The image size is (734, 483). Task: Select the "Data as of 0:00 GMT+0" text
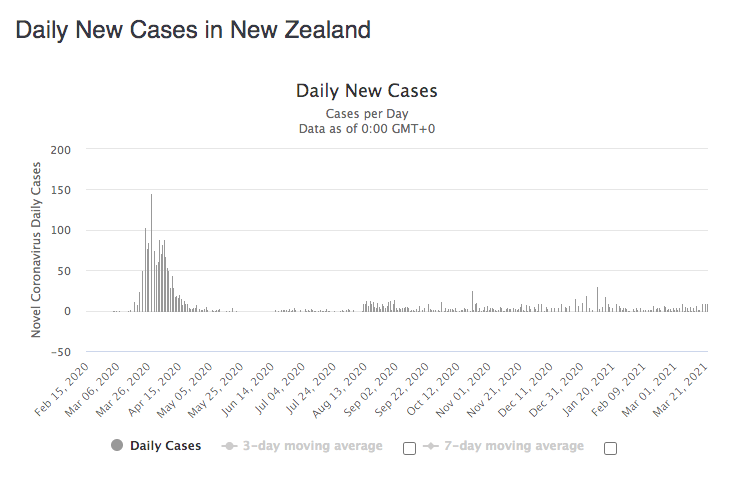pyautogui.click(x=366, y=129)
